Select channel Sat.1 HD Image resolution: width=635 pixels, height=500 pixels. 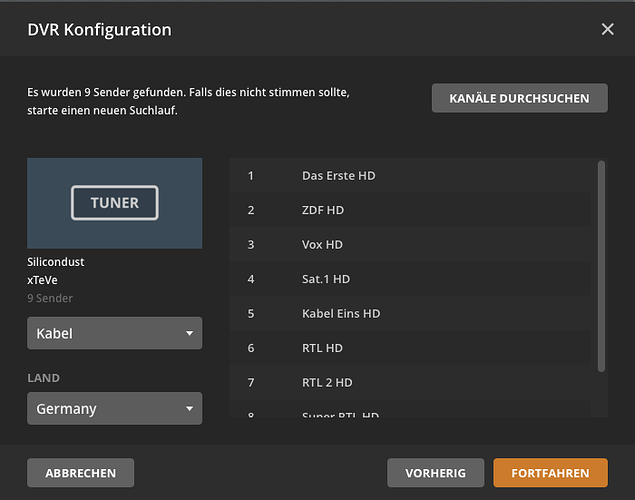(325, 279)
